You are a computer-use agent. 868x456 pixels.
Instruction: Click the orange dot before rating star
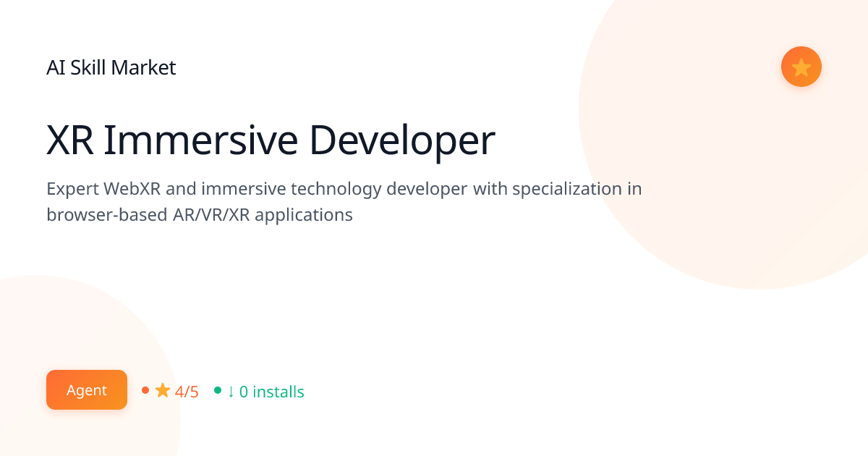point(145,390)
